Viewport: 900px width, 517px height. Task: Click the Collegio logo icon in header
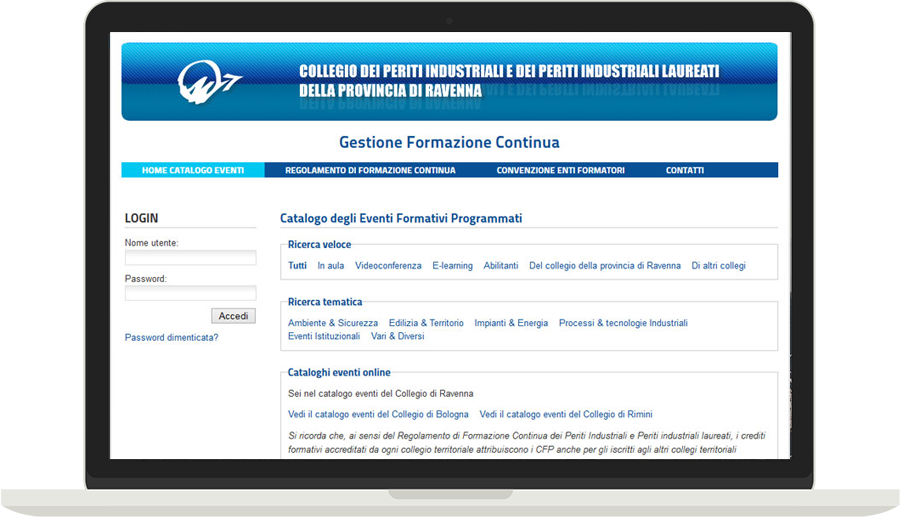pyautogui.click(x=210, y=82)
